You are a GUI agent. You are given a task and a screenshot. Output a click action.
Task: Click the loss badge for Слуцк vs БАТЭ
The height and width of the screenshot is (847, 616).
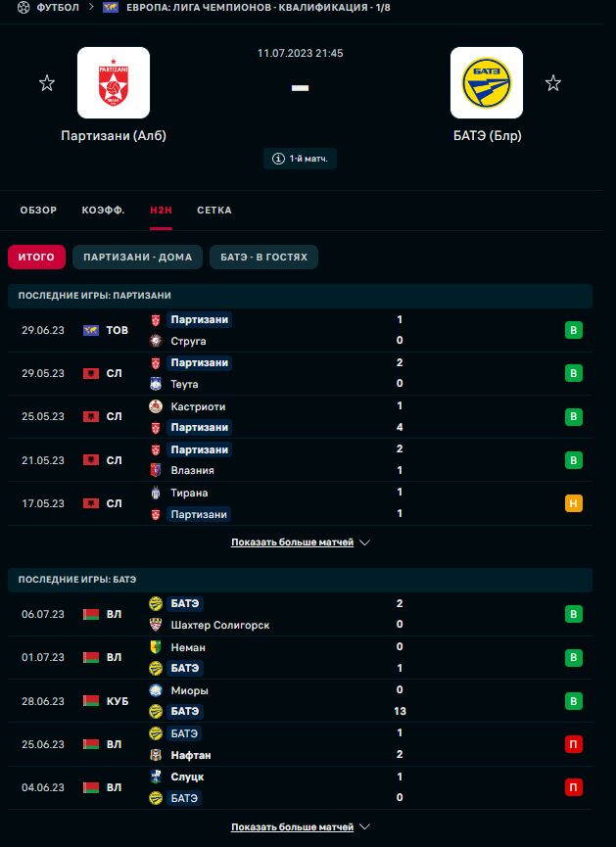[x=574, y=787]
